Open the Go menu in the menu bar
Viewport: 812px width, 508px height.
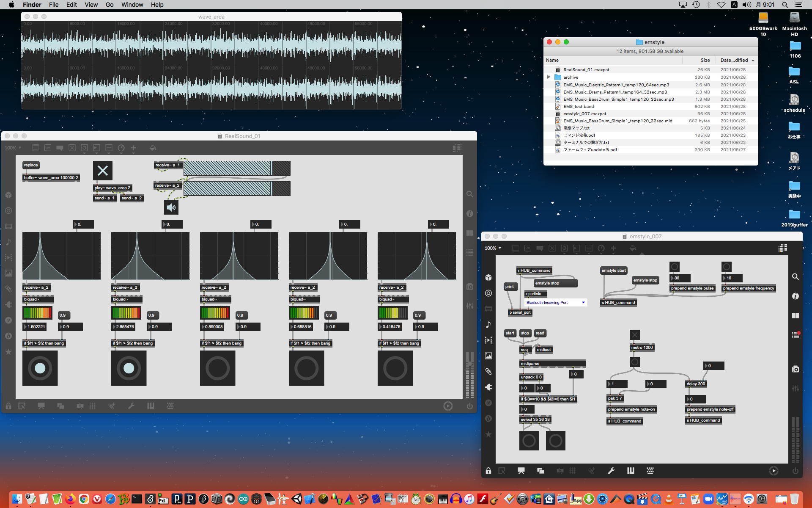tap(110, 5)
